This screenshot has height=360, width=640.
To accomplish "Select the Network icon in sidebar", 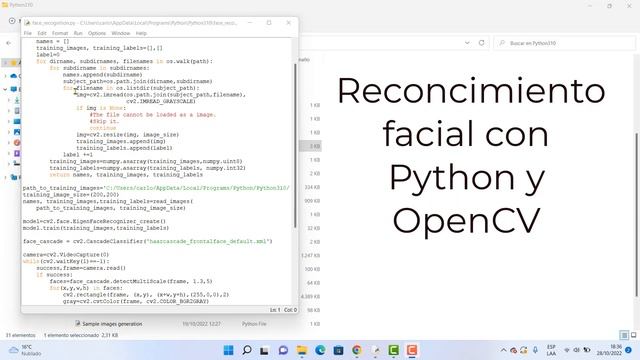I will [14, 177].
